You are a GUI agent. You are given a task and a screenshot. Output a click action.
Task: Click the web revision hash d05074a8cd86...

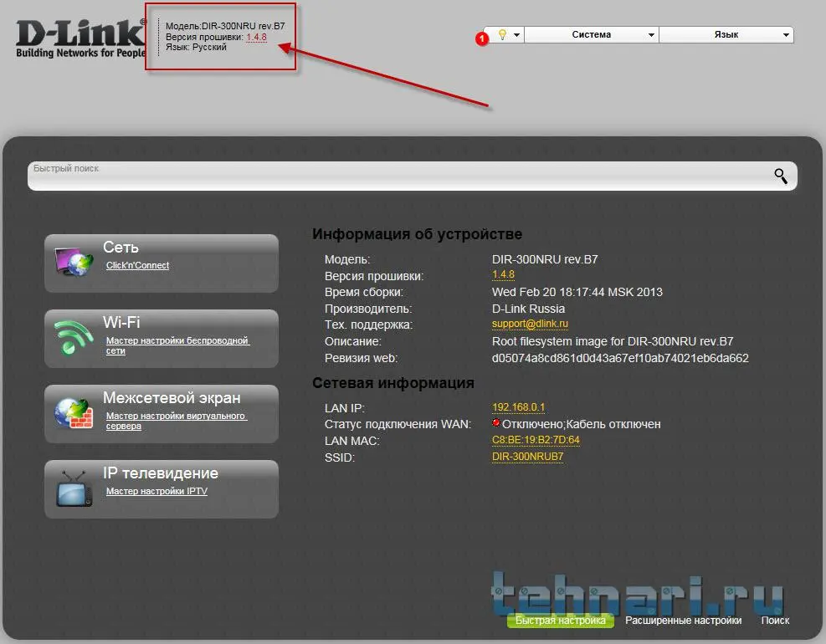click(620, 358)
